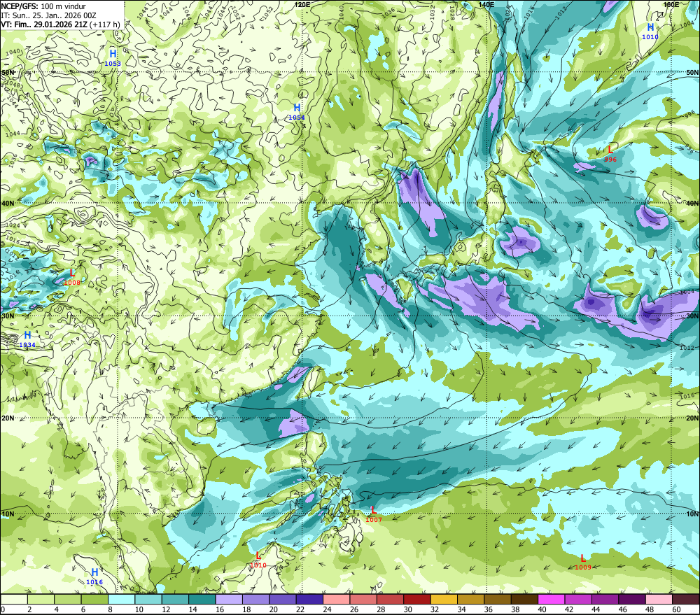The height and width of the screenshot is (615, 700).
Task: Click the dark brown 38–40 legend swatch
Action: [524, 600]
